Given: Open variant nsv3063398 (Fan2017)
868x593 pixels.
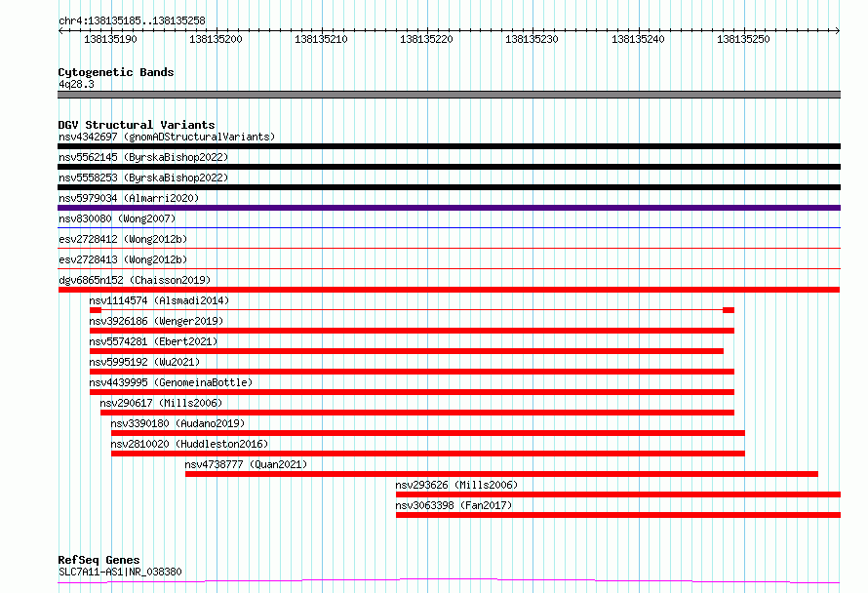Looking at the screenshot, I should coord(454,505).
